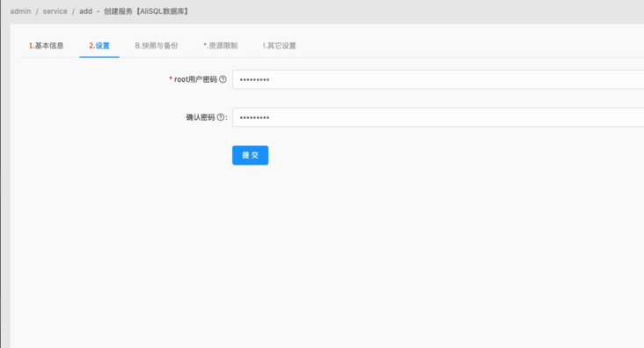Open the 1.基本信息 tab
The width and height of the screenshot is (644, 348).
tap(46, 46)
